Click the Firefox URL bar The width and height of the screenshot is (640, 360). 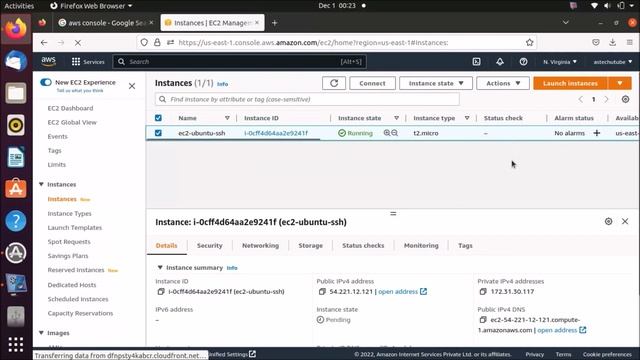tap(337, 42)
